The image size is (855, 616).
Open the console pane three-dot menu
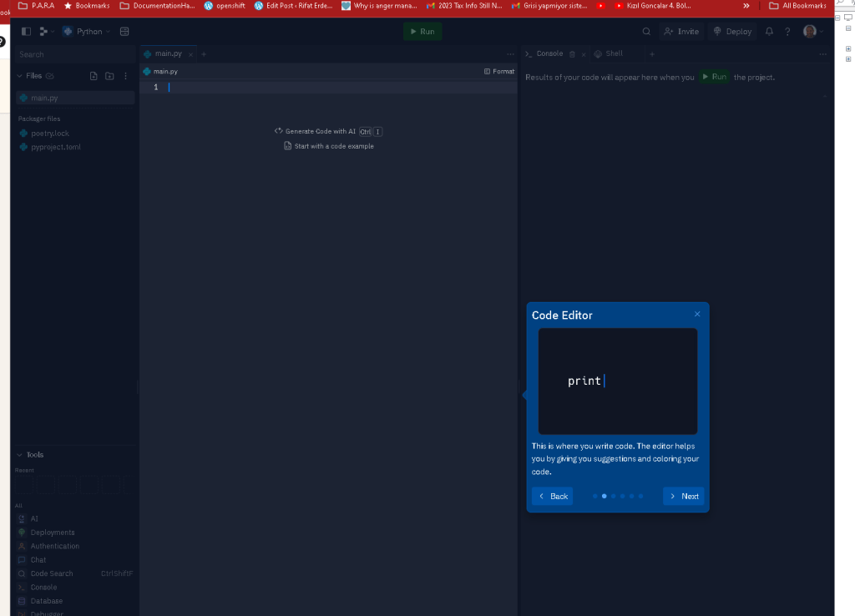pyautogui.click(x=822, y=54)
